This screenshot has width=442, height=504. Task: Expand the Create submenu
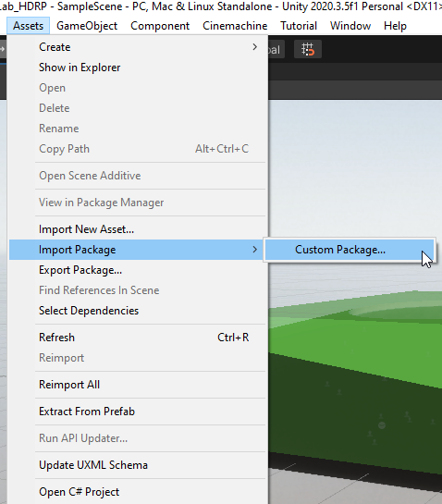[x=137, y=47]
